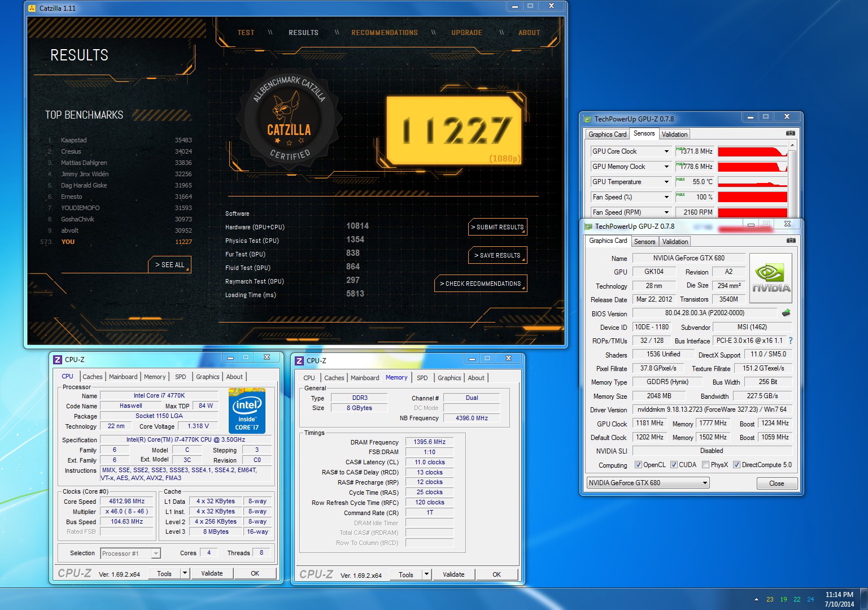868x610 pixels.
Task: Open GPU Core Clock sensor dropdown
Action: (666, 151)
